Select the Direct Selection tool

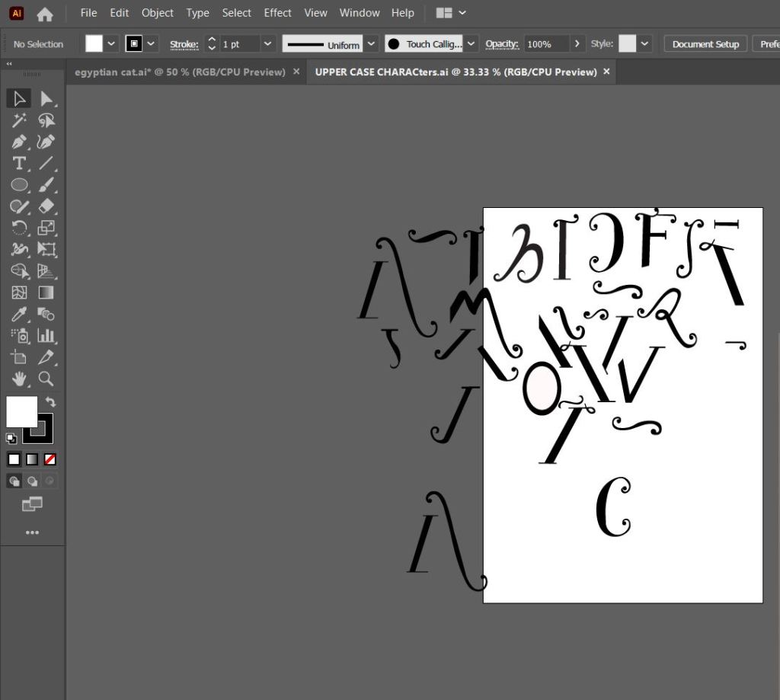[46, 98]
